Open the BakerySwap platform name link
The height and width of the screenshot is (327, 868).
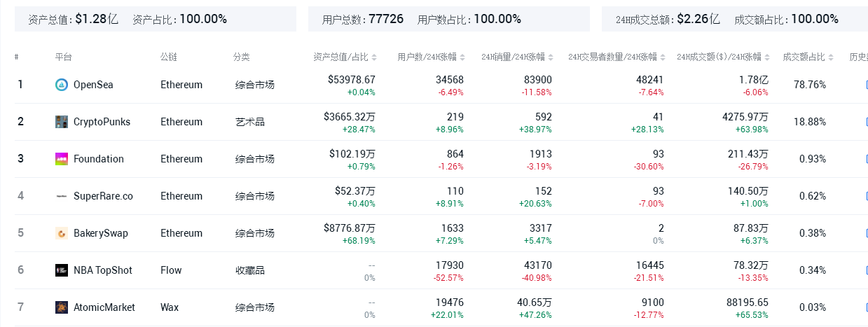click(101, 233)
